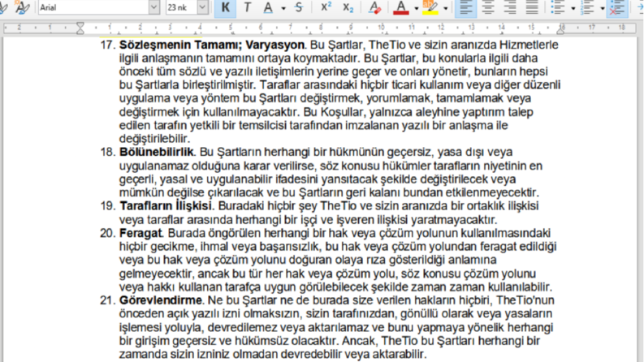Viewport: 644px width, 362px height.
Task: Click the ruler at the 10 mark
Action: tap(381, 28)
